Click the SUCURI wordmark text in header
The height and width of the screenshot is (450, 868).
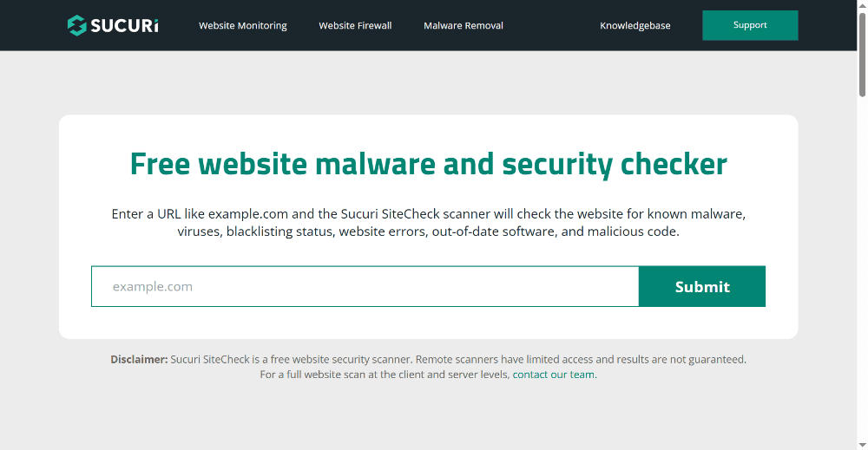124,26
